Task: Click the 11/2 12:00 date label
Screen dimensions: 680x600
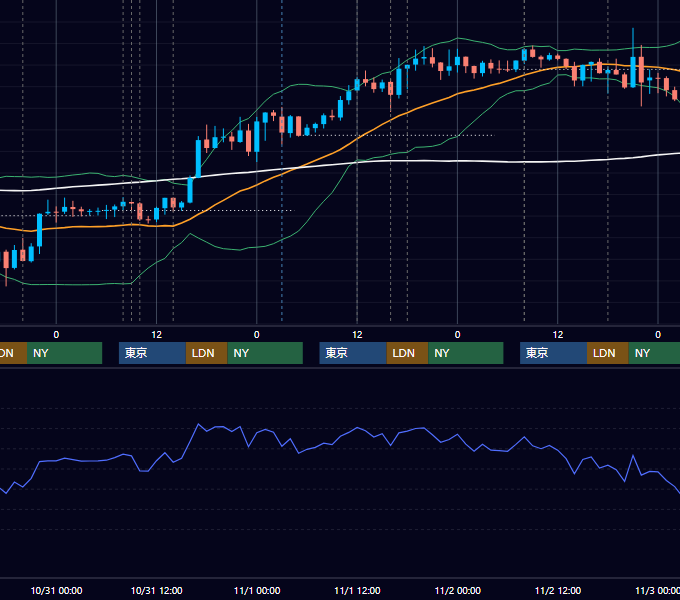Action: (558, 590)
